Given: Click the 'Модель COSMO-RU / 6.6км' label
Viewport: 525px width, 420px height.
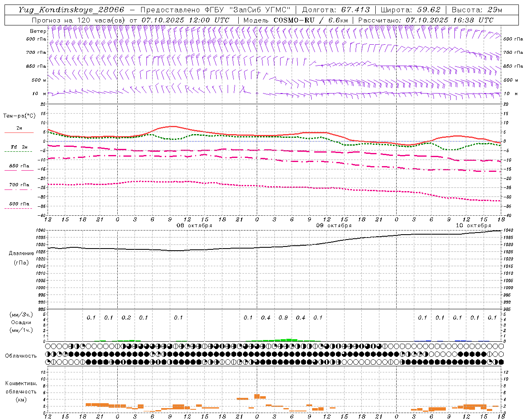Looking at the screenshot, I should 295,20.
